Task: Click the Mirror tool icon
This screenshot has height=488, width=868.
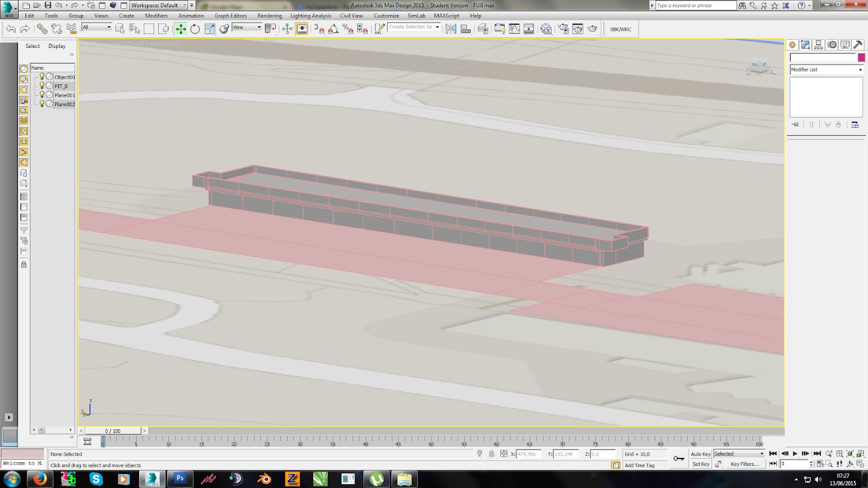Action: click(451, 29)
